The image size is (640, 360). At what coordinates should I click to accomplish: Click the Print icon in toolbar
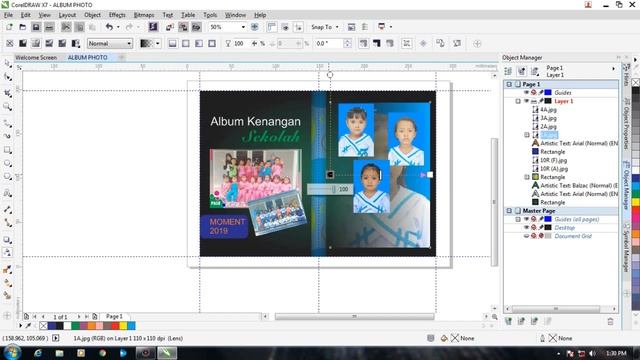[49, 27]
